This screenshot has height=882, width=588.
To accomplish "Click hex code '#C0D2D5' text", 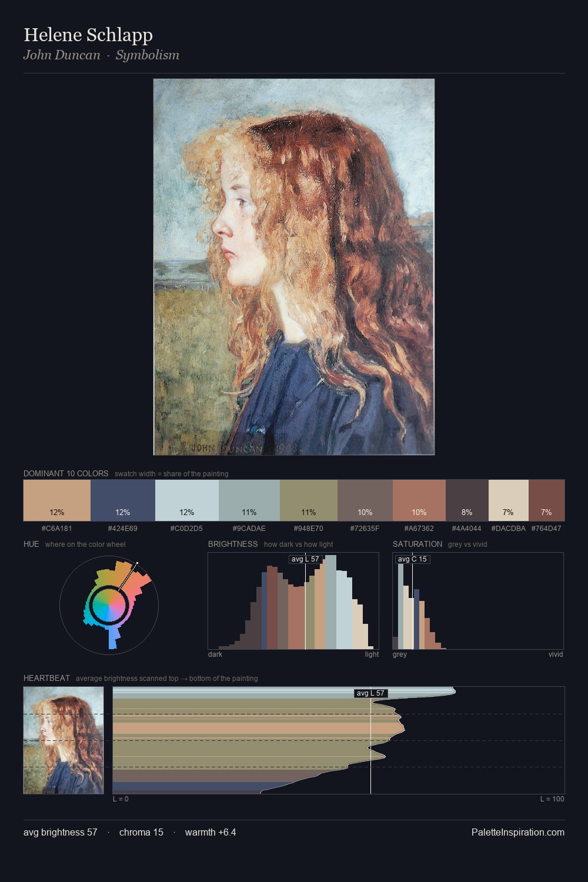I will [187, 529].
